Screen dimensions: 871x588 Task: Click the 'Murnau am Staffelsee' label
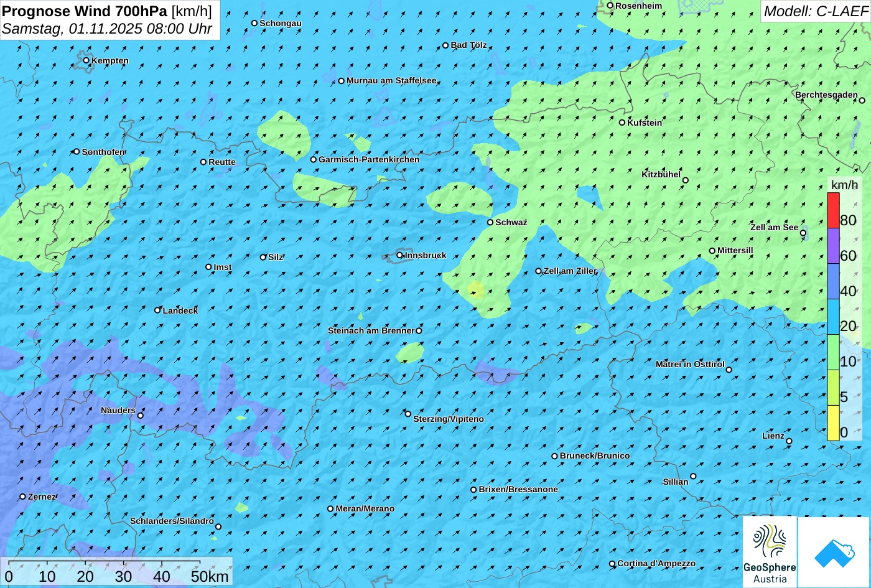(391, 81)
